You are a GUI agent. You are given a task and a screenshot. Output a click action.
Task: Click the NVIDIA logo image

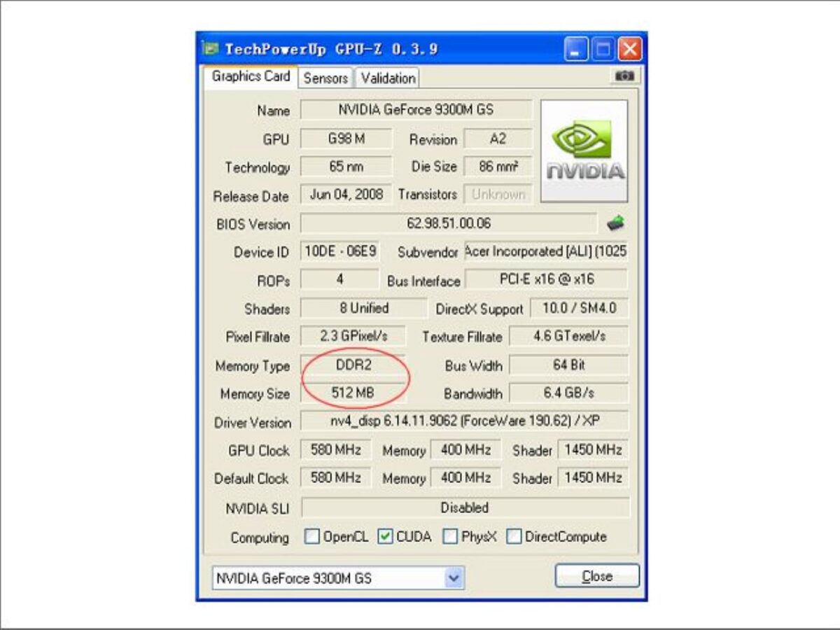pos(584,150)
